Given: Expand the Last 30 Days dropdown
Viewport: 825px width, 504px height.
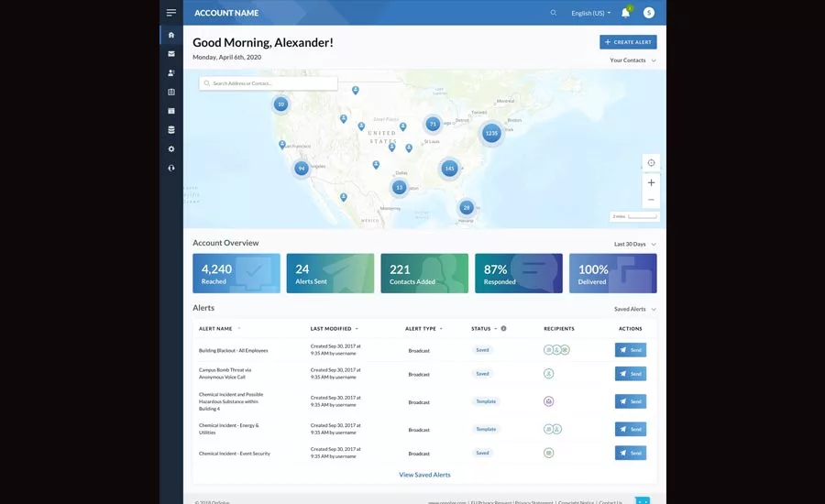Looking at the screenshot, I should [635, 245].
